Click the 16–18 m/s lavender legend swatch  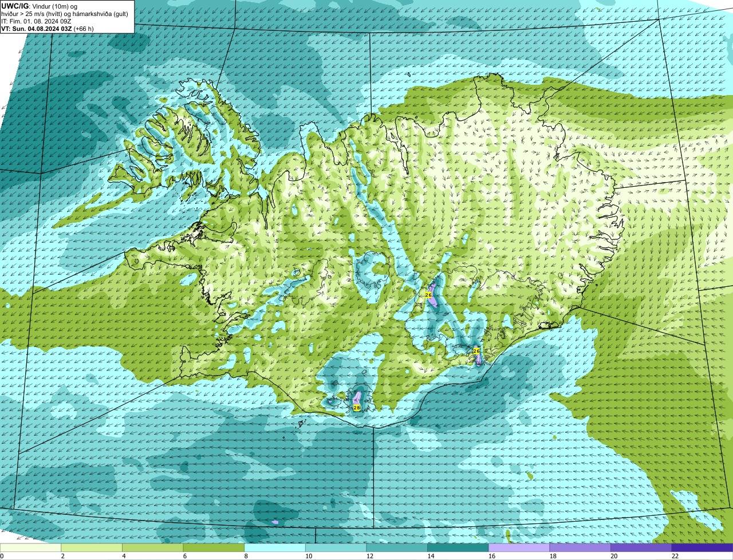[519, 547]
